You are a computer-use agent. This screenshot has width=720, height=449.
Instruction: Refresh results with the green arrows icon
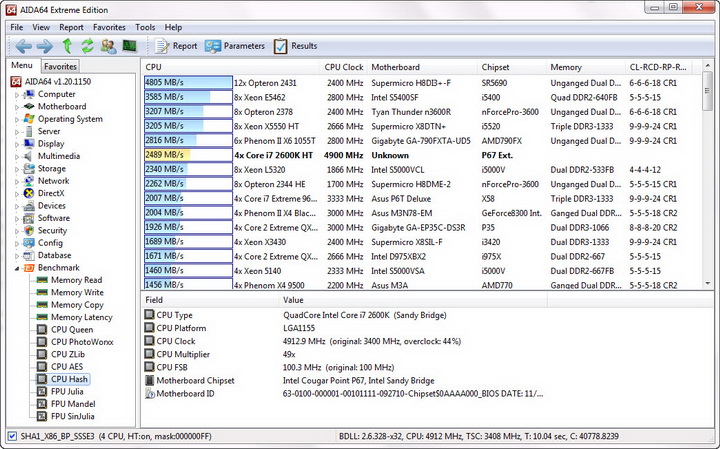[x=87, y=46]
